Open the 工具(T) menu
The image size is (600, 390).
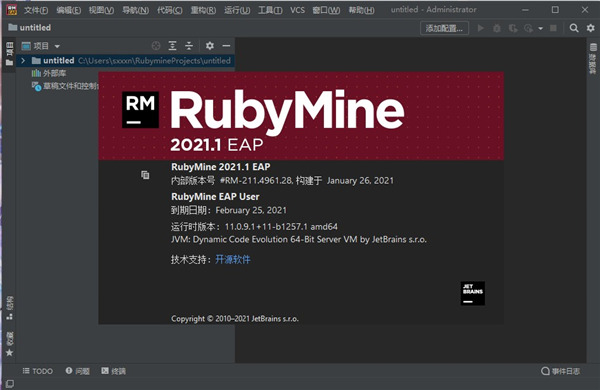(270, 10)
